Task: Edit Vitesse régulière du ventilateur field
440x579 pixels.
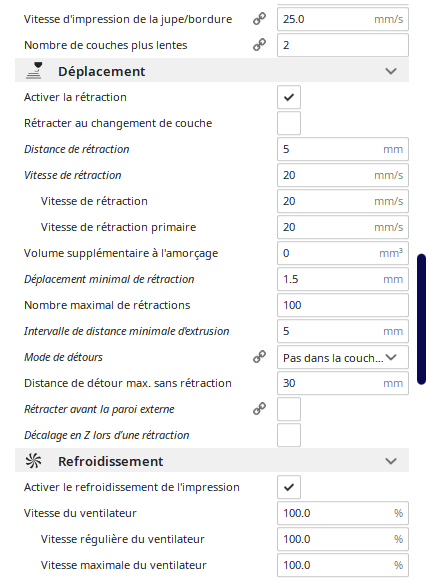Action: coord(343,539)
